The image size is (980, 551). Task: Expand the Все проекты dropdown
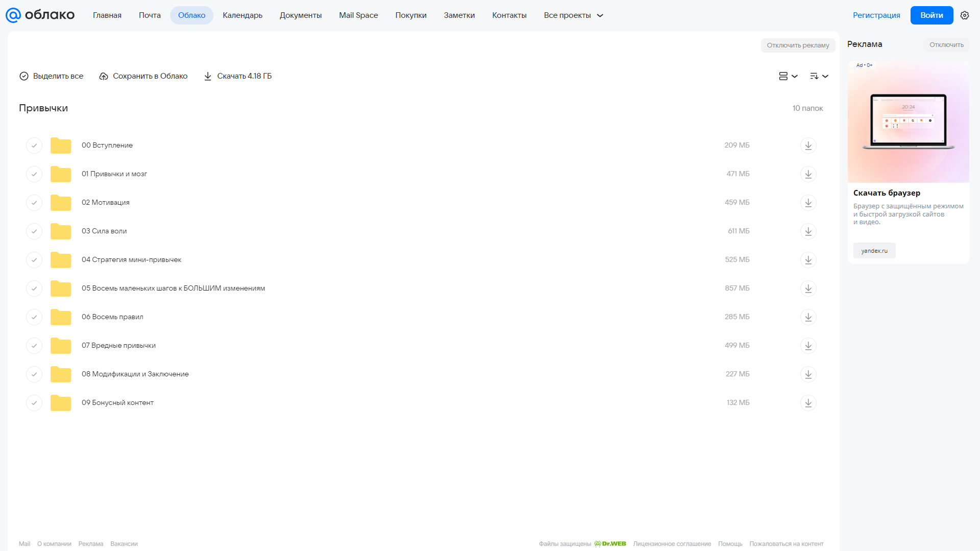[x=573, y=15]
